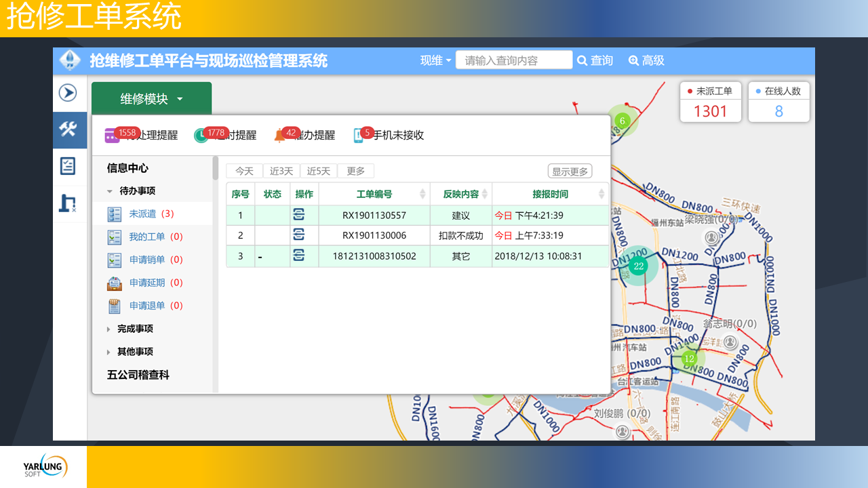This screenshot has width=868, height=488.
Task: Click the 未派工单 1301 counter card
Action: (x=711, y=102)
